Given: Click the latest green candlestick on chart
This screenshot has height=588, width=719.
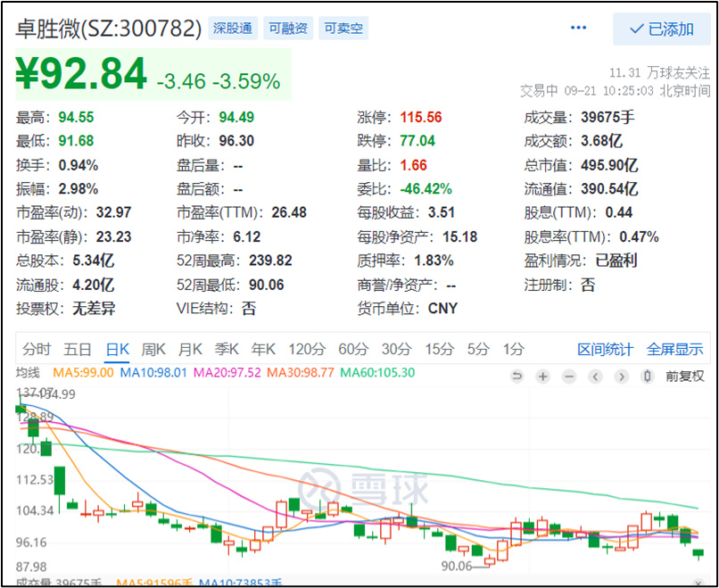Looking at the screenshot, I should pyautogui.click(x=698, y=554).
